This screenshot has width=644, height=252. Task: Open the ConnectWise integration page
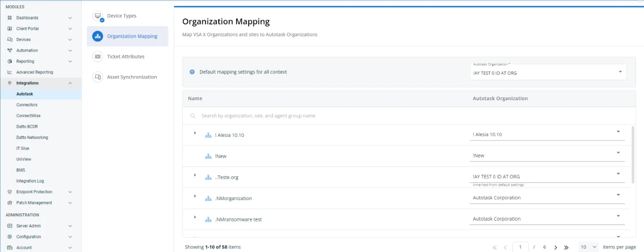(28, 116)
